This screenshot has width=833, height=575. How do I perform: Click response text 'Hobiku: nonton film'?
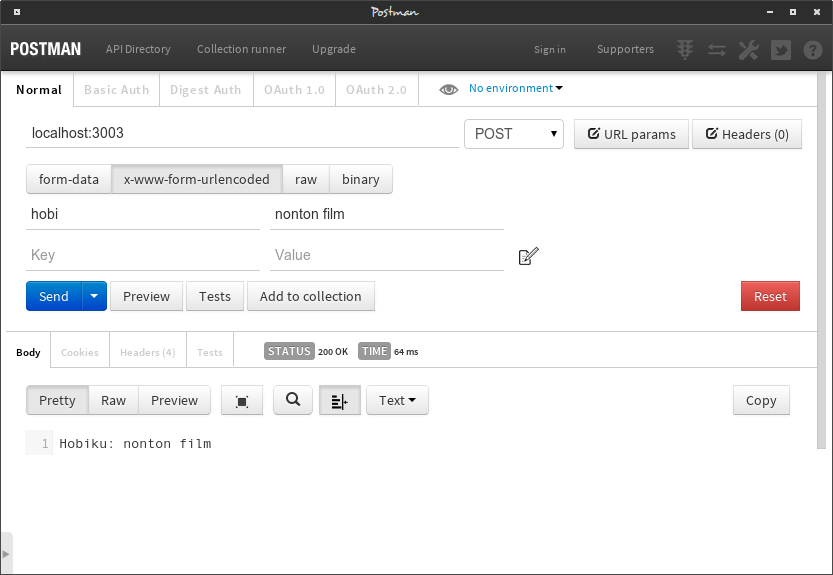click(135, 443)
